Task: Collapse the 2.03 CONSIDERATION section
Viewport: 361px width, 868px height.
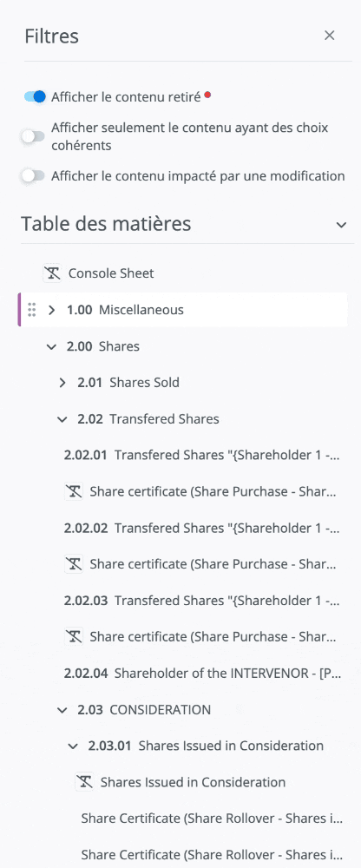Action: (x=62, y=710)
